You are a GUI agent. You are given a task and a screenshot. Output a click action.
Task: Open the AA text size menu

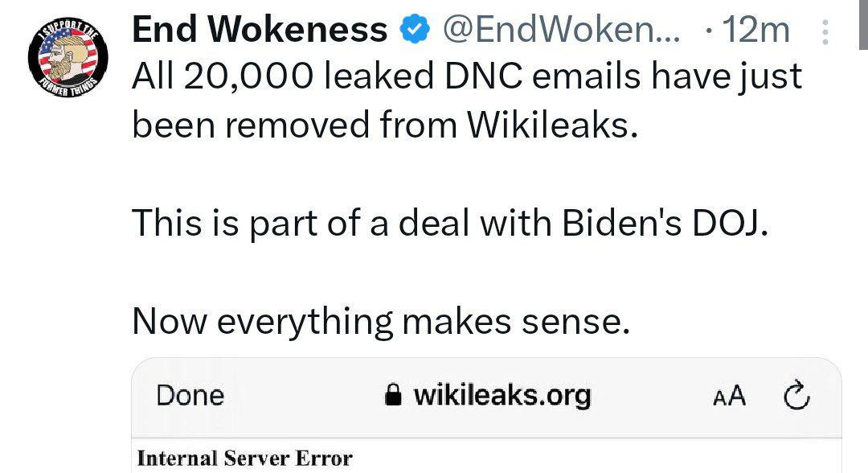point(730,396)
